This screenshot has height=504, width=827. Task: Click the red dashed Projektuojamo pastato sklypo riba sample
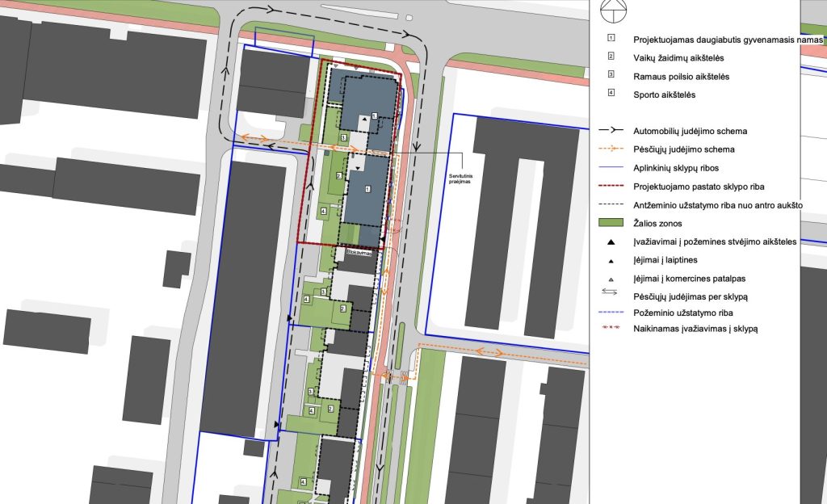coord(610,187)
